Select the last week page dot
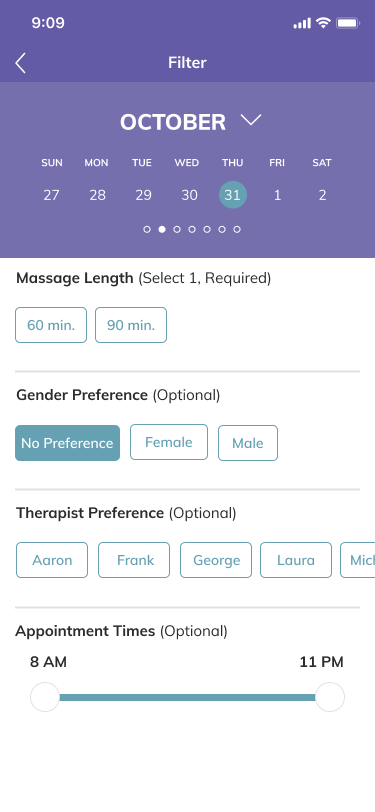 237,229
